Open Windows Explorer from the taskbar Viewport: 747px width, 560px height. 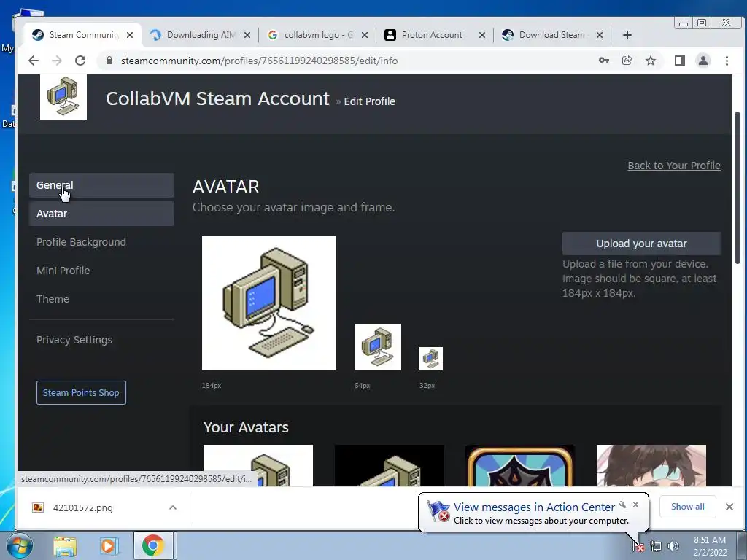[65, 545]
